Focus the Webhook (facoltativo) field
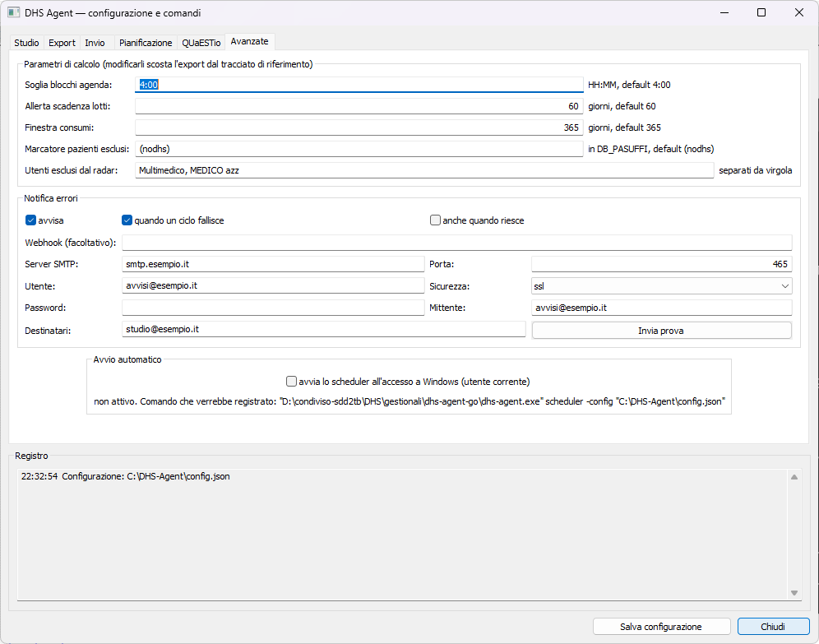The image size is (819, 644). (x=457, y=243)
